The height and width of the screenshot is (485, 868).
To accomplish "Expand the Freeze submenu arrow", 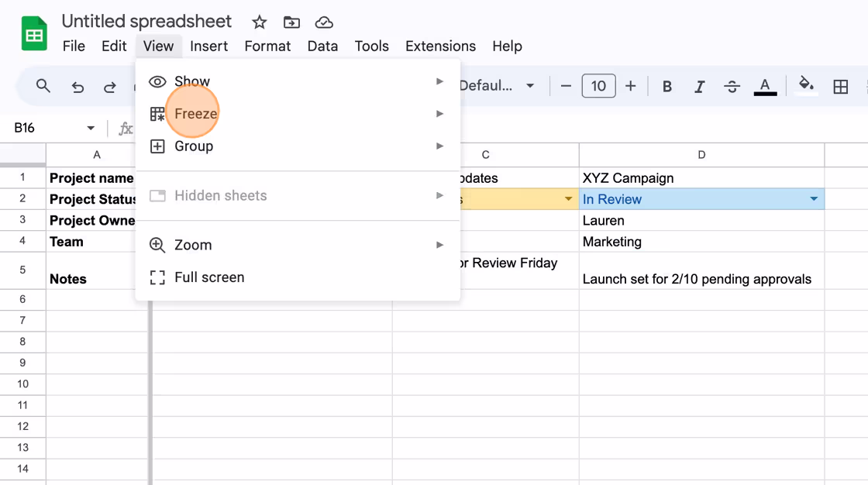I will point(439,113).
